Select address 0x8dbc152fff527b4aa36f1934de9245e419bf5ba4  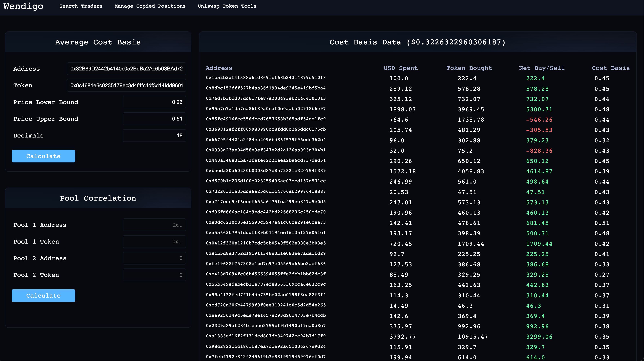click(x=266, y=88)
